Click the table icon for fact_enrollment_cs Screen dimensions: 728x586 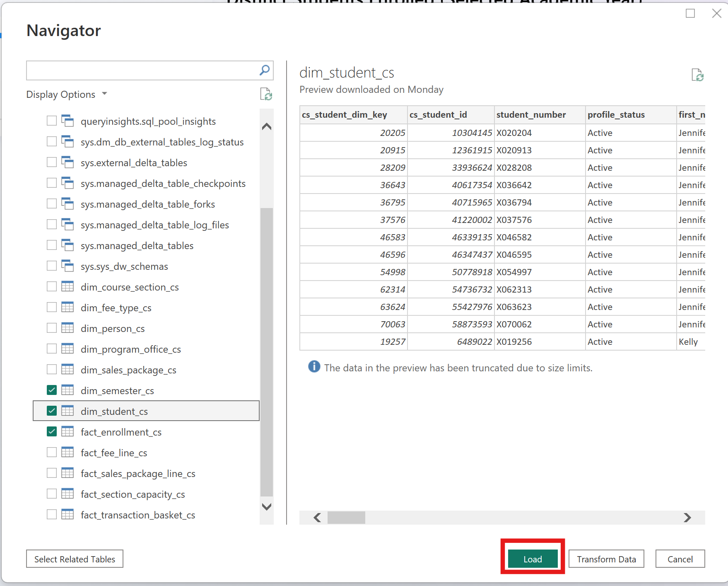67,431
